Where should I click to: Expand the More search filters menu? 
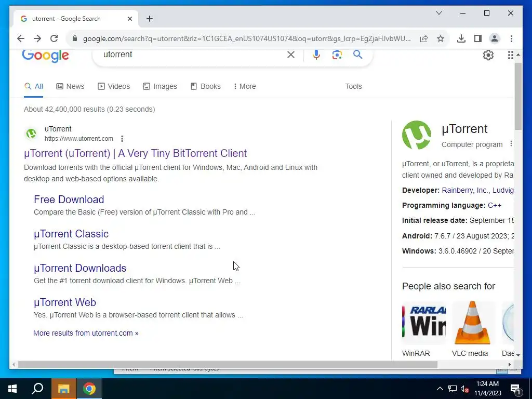pyautogui.click(x=245, y=87)
